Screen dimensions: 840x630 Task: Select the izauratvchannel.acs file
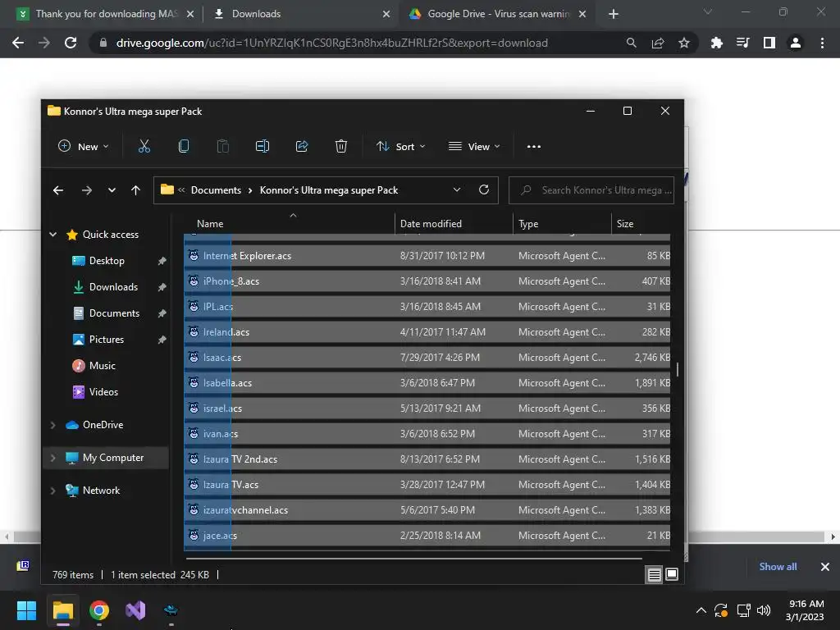(x=427, y=510)
